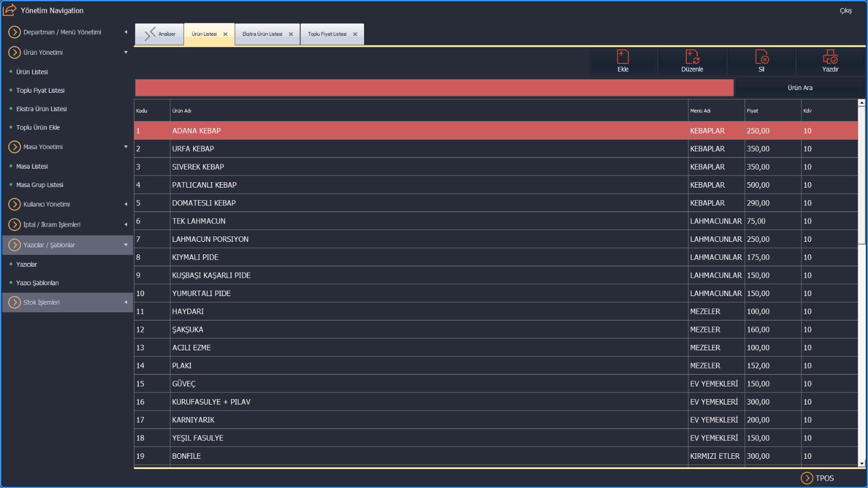Close the Toplu Fiyat Listesi tab

355,34
